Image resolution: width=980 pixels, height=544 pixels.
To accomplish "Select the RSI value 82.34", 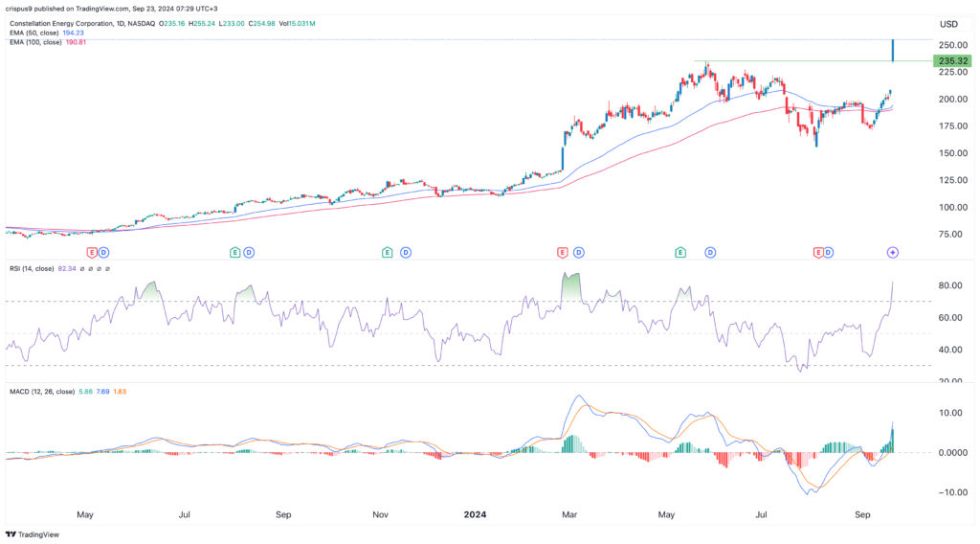I will [67, 269].
